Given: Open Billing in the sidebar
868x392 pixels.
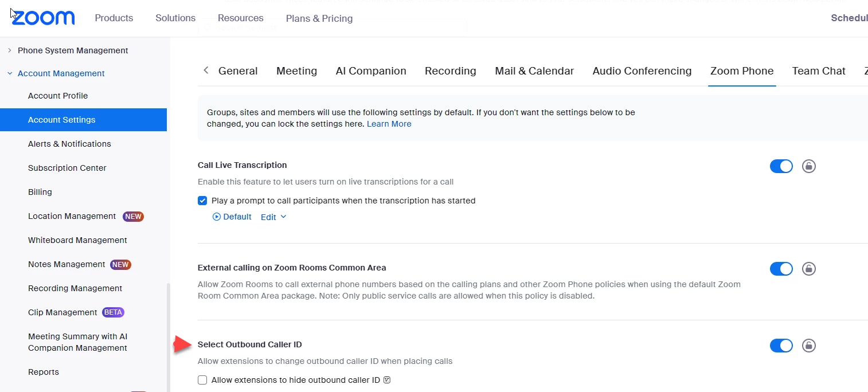Looking at the screenshot, I should click(40, 192).
